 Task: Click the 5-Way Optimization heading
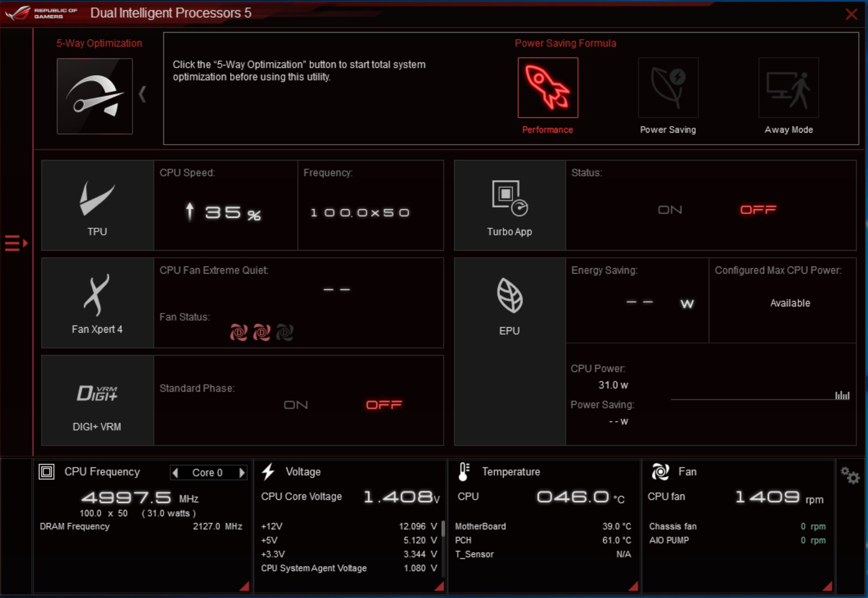coord(99,43)
